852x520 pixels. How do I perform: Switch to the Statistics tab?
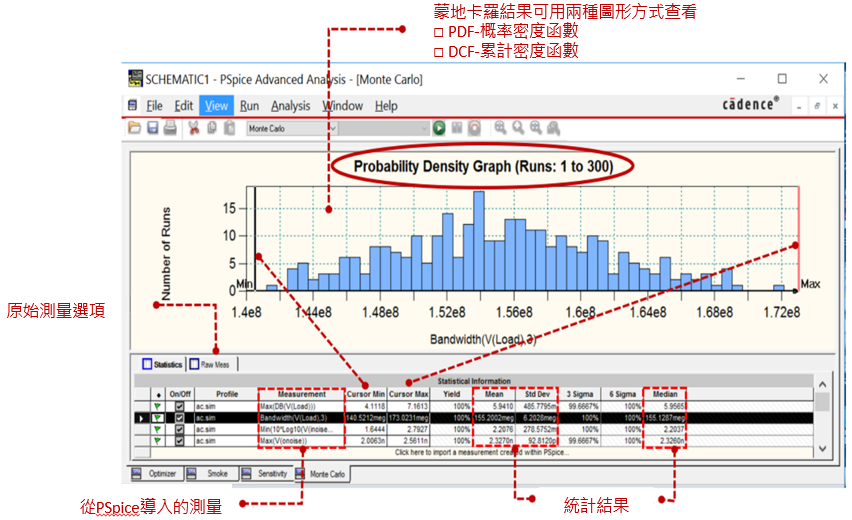[x=162, y=364]
